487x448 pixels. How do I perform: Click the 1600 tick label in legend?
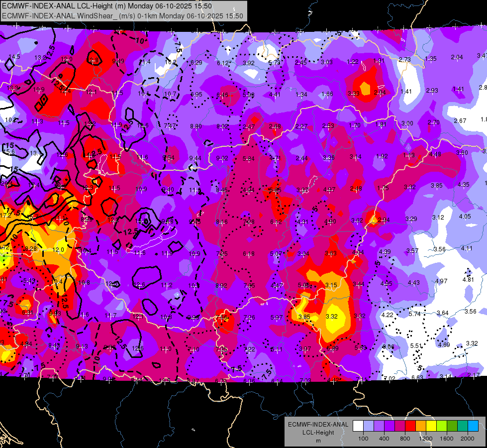click(x=446, y=439)
